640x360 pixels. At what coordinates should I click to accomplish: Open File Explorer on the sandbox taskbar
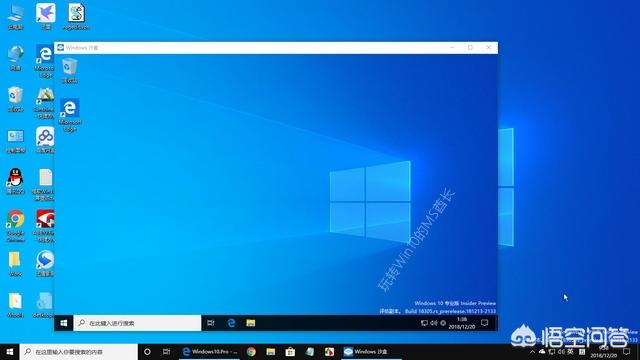click(x=251, y=323)
